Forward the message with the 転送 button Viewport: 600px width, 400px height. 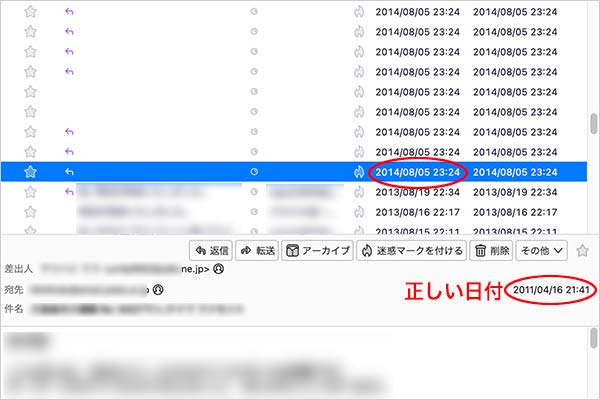tap(257, 250)
